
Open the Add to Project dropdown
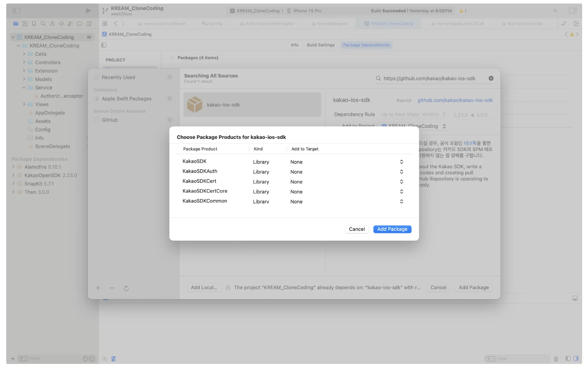pyautogui.click(x=413, y=126)
